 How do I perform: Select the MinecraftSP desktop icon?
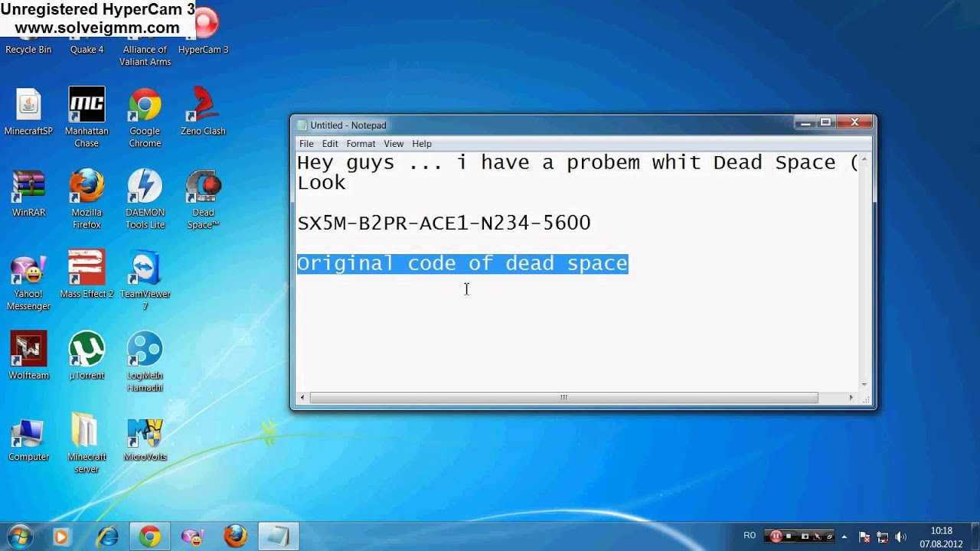(28, 112)
